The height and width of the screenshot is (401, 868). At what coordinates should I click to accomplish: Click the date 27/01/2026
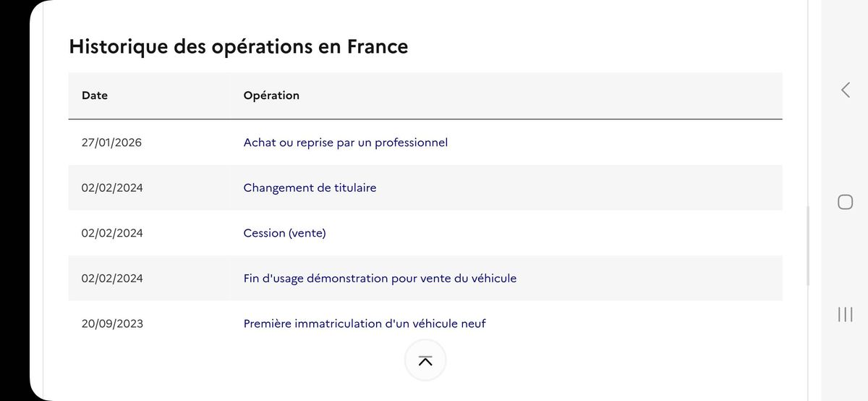(x=111, y=143)
